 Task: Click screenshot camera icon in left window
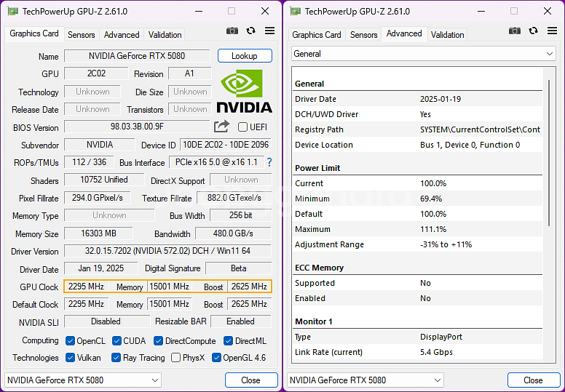[232, 31]
